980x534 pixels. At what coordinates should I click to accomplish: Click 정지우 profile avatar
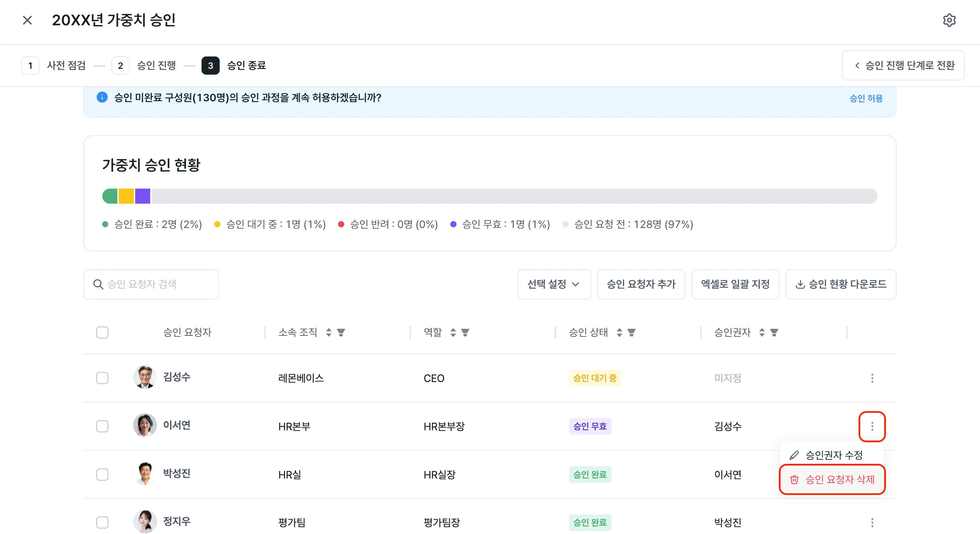[145, 521]
